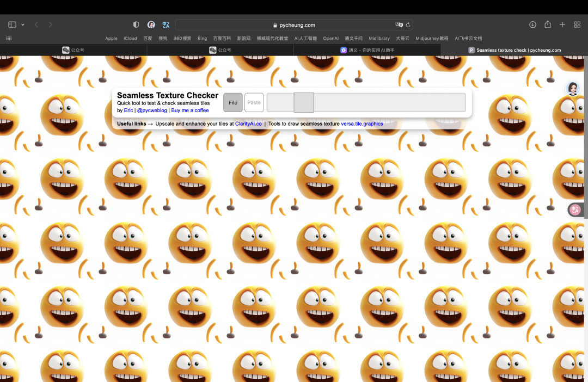Click the tile size slider handle
Image resolution: width=588 pixels, height=382 pixels.
[x=304, y=102]
